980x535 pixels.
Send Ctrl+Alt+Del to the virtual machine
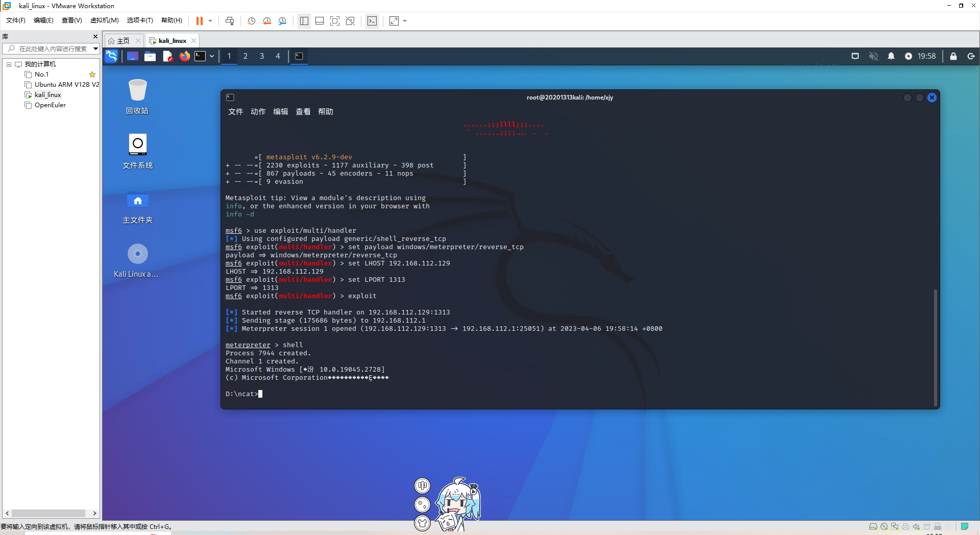230,21
